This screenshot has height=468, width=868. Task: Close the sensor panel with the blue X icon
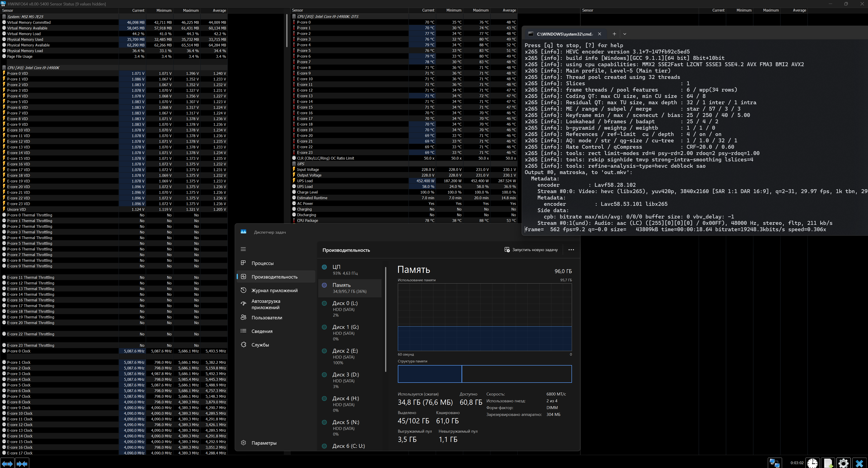click(x=859, y=463)
